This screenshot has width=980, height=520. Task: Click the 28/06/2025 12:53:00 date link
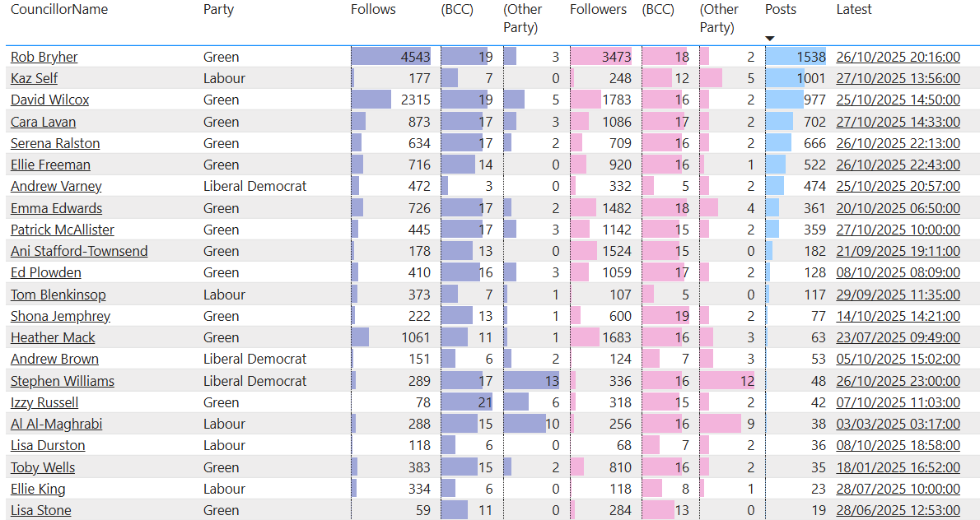tap(898, 510)
